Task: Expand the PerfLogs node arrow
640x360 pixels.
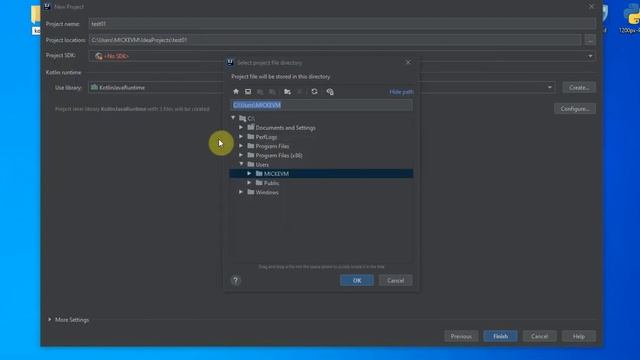Action: (x=241, y=137)
